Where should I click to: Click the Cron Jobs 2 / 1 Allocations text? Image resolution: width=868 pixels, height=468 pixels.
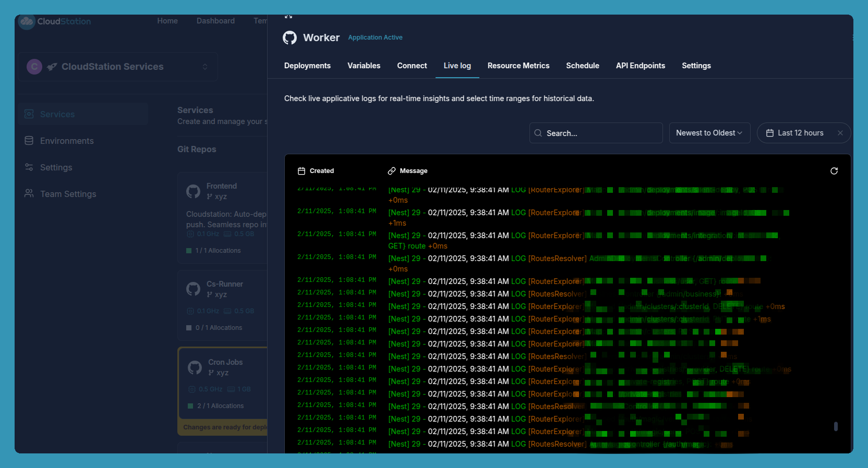(x=220, y=406)
